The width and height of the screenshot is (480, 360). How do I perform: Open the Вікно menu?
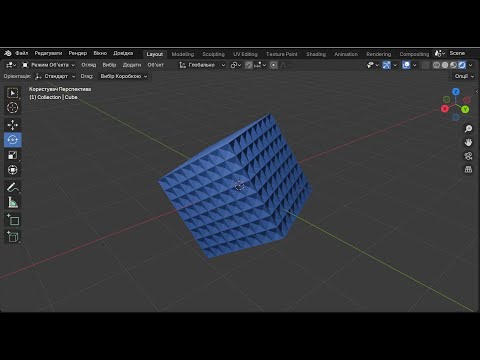pyautogui.click(x=100, y=53)
